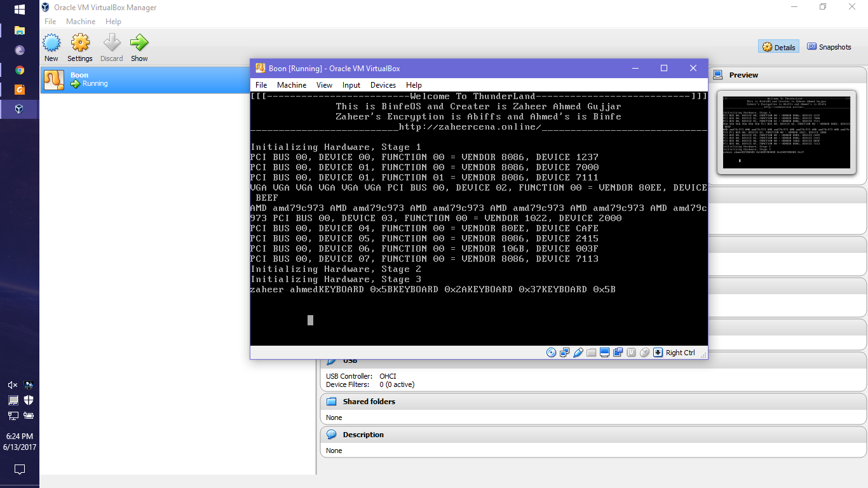Viewport: 868px width, 488px height.
Task: Click the 'Device Filters: 0 (0 active)' text
Action: pyautogui.click(x=370, y=384)
